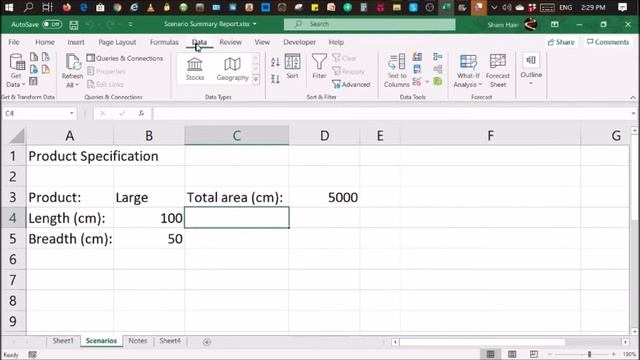Switch to the Home tab
The width and height of the screenshot is (640, 360).
tap(45, 42)
